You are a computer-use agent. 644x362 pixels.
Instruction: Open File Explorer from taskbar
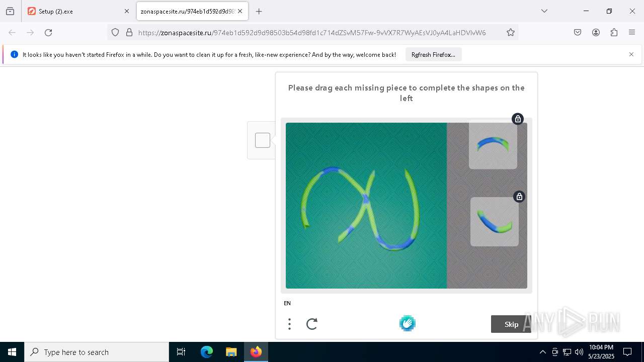(x=231, y=352)
